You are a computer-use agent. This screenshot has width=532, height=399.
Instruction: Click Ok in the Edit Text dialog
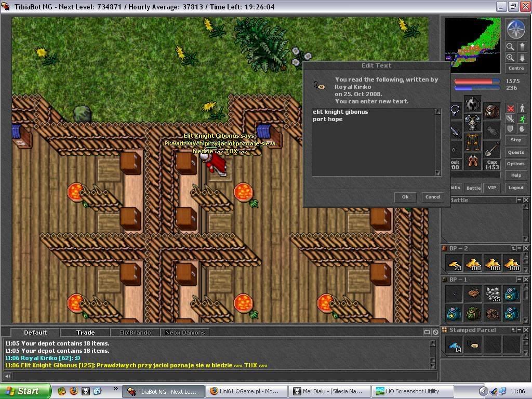405,197
